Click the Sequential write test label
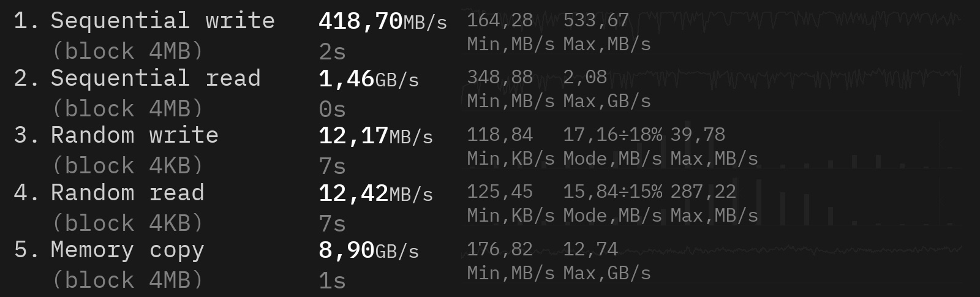Viewport: 980px width, 297px height. [162, 21]
